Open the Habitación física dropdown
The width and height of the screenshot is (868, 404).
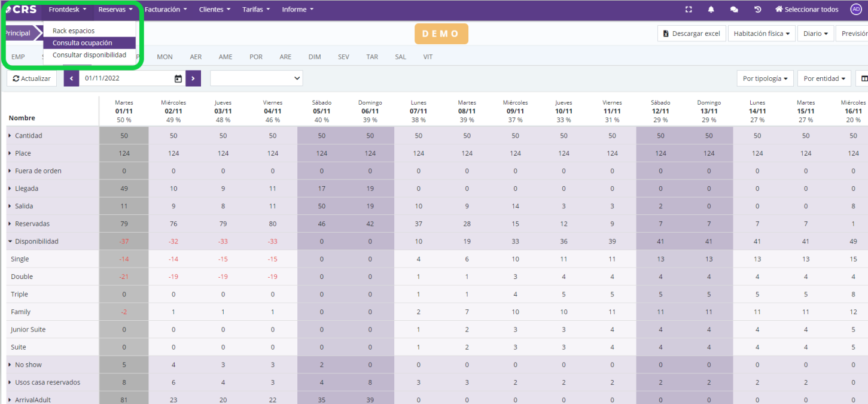click(761, 34)
